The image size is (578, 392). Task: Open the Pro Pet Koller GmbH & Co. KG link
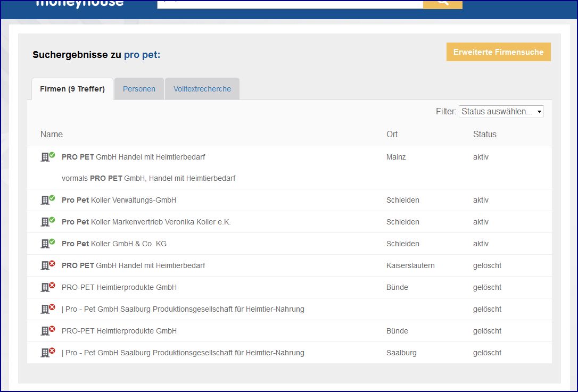pyautogui.click(x=114, y=244)
